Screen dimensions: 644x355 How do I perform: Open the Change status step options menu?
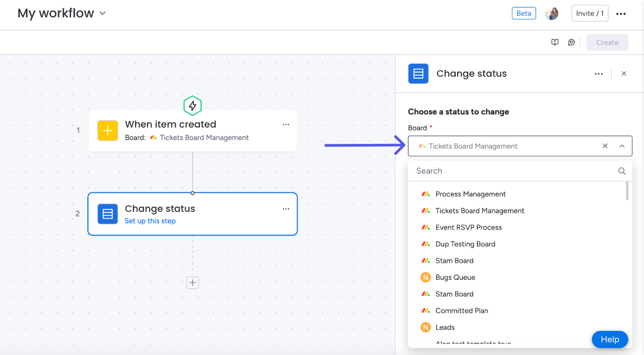pos(286,208)
